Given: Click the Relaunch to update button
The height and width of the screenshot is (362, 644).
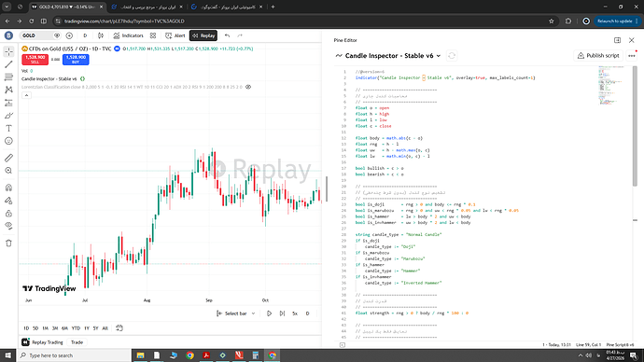Looking at the screenshot, I should point(617,21).
